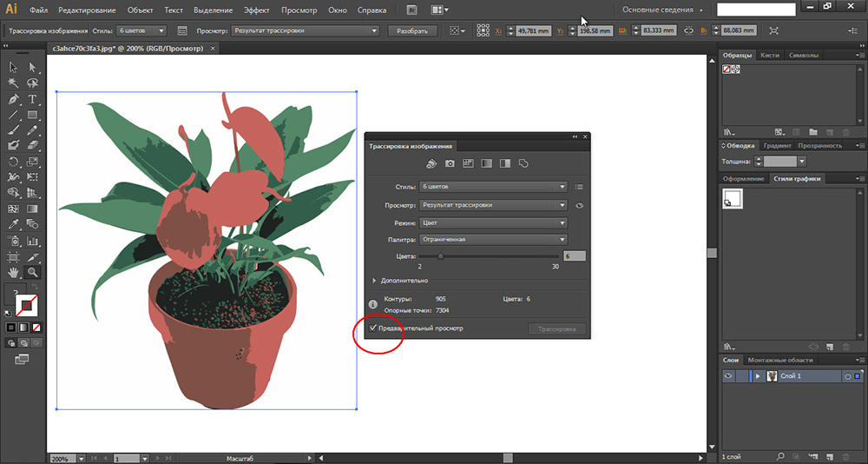868x464 pixels.
Task: Open the Режим dropdown set to Цвет
Action: click(492, 222)
